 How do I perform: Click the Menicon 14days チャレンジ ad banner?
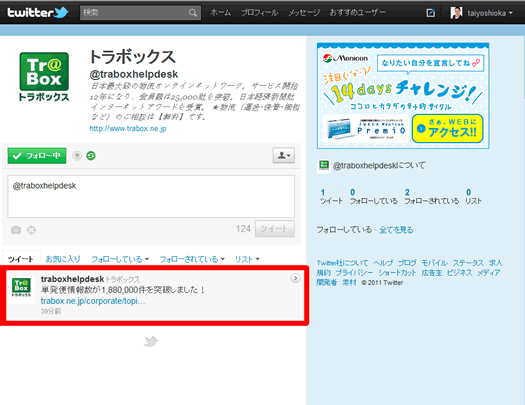(x=403, y=96)
